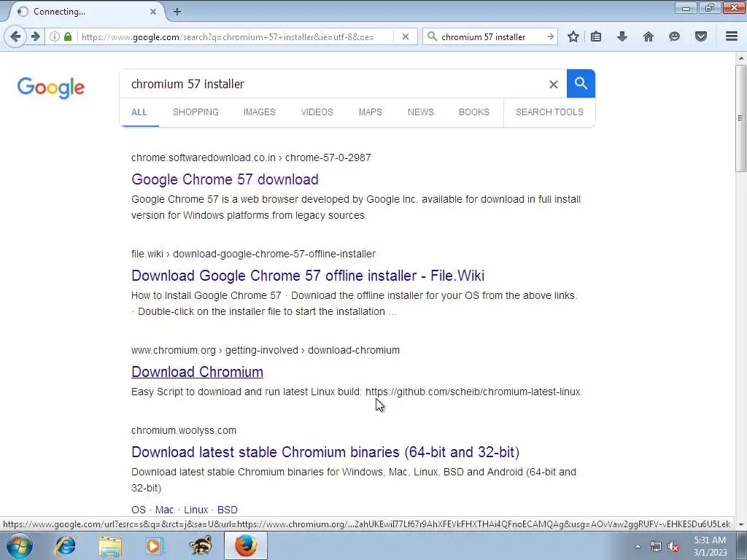The height and width of the screenshot is (560, 747).
Task: Show hidden tray icons arrow
Action: click(x=638, y=547)
